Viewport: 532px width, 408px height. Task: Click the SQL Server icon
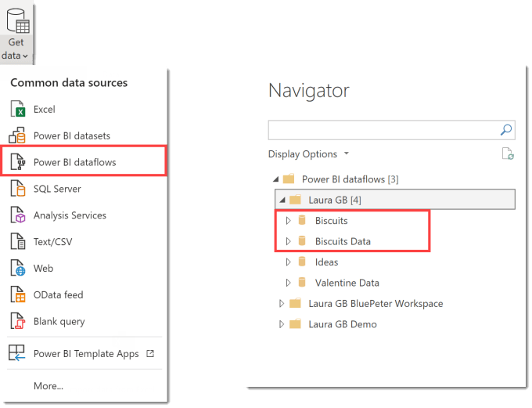click(x=17, y=188)
